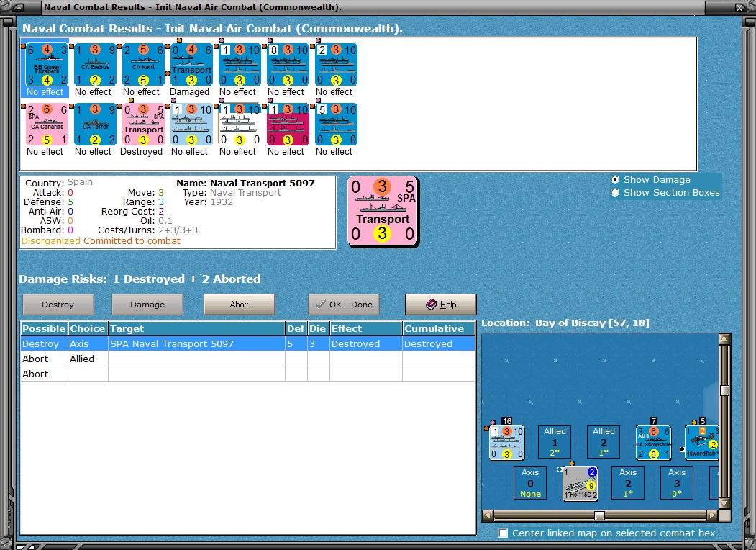
Task: Click the map vertical scrollbar up arrow
Action: 724,338
